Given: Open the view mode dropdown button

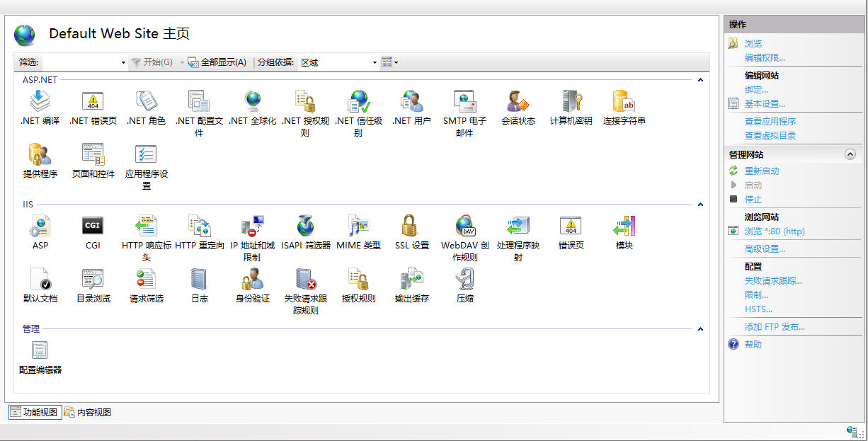Looking at the screenshot, I should pos(389,62).
